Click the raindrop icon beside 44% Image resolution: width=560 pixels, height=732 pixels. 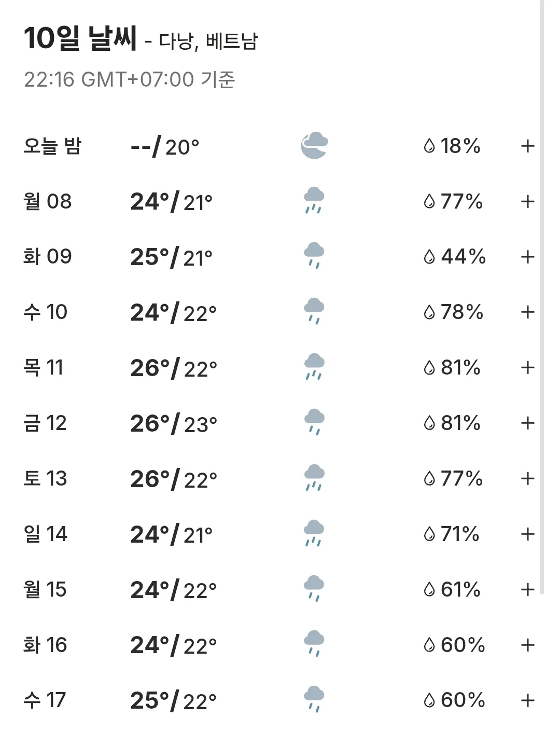429,257
